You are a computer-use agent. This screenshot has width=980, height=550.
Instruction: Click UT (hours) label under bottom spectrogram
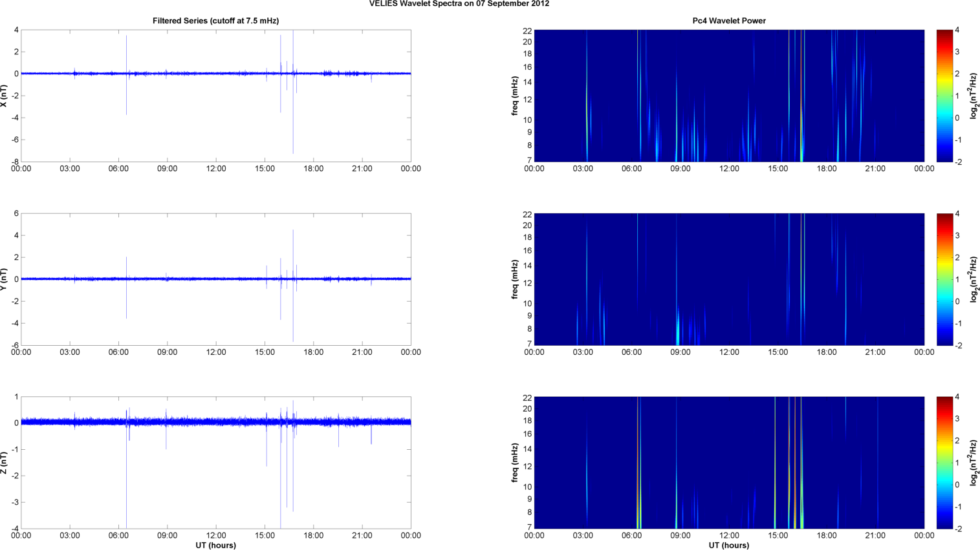[728, 545]
